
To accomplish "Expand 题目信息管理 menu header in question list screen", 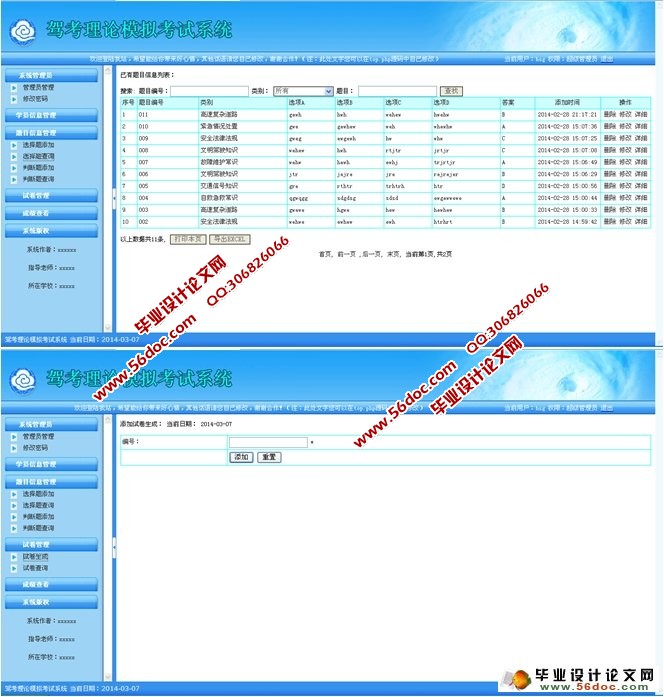I will [51, 133].
